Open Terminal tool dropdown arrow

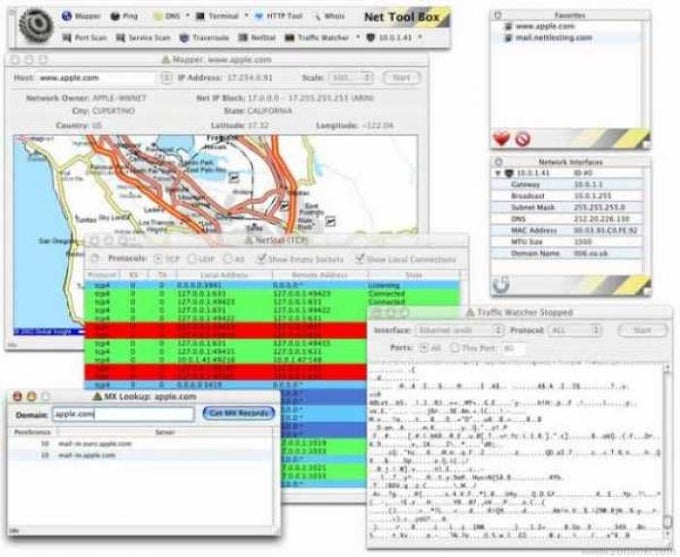coord(246,16)
